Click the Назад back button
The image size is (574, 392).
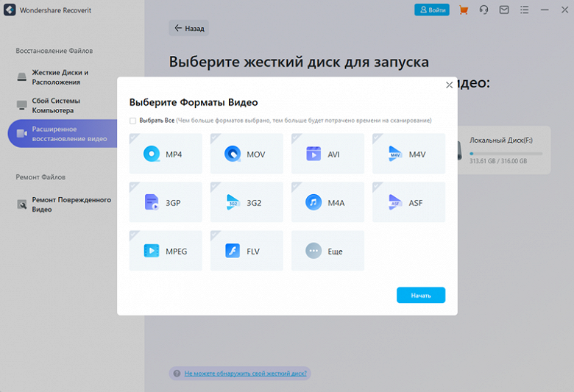point(189,28)
